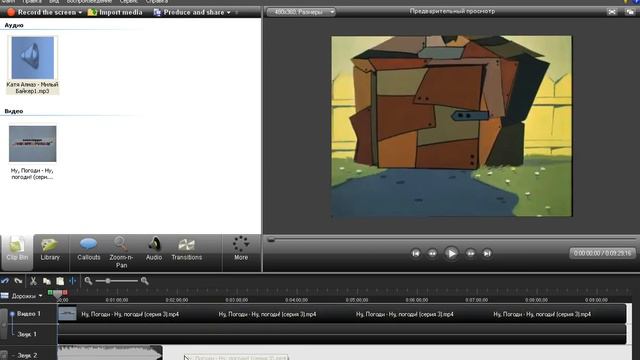Undo the last action

5,281
